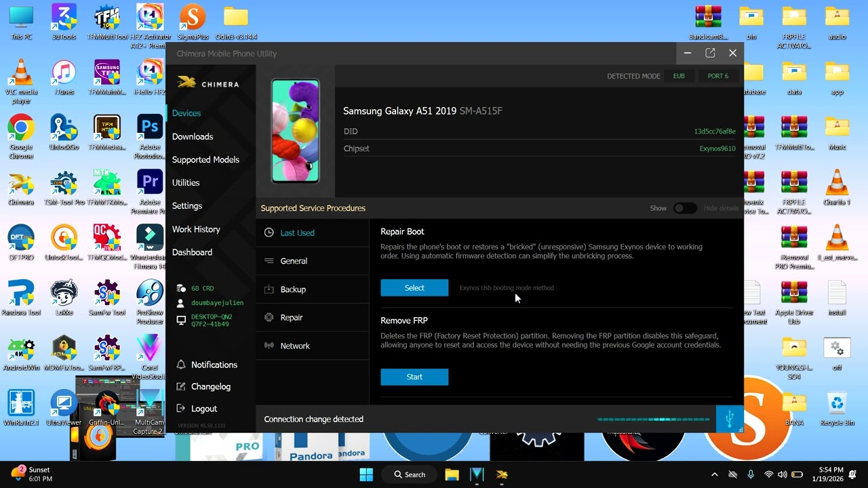
Task: Click username doumbayejulien
Action: (x=217, y=302)
